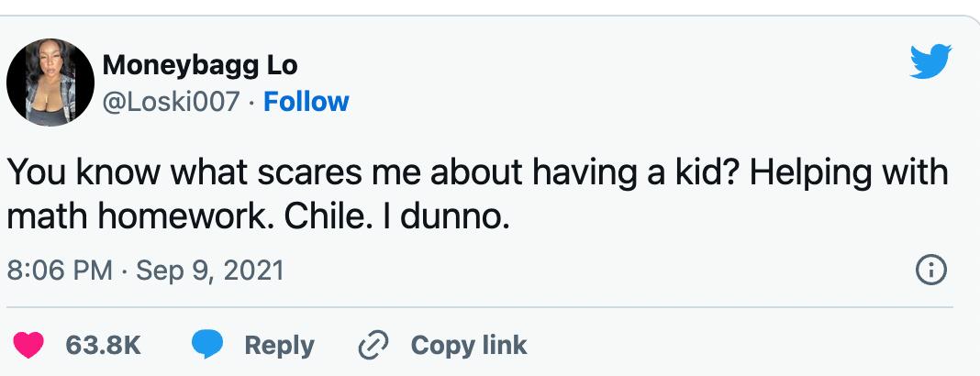
Task: Click "Helping with" at the first line's end
Action: coord(859,174)
